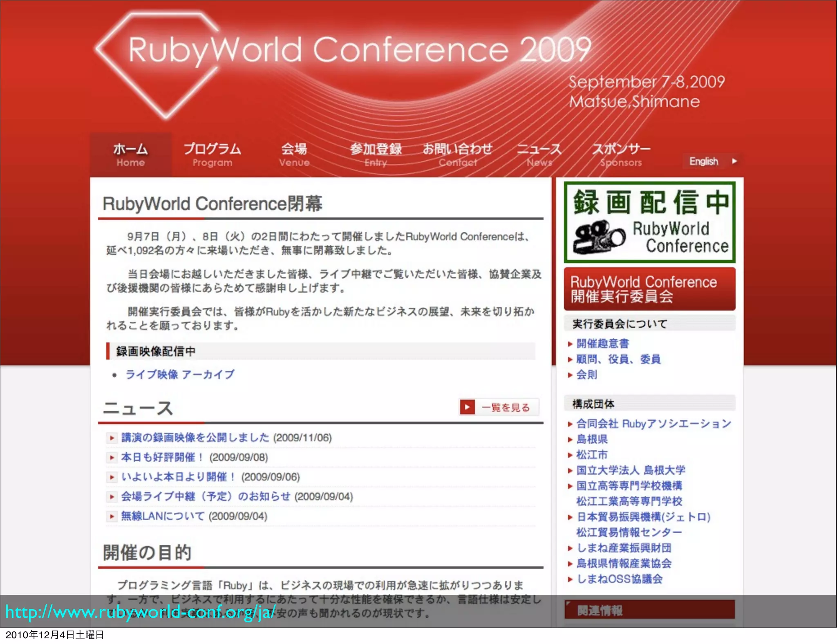Open the ニュース News menu item
This screenshot has height=644, width=837.
coord(539,154)
